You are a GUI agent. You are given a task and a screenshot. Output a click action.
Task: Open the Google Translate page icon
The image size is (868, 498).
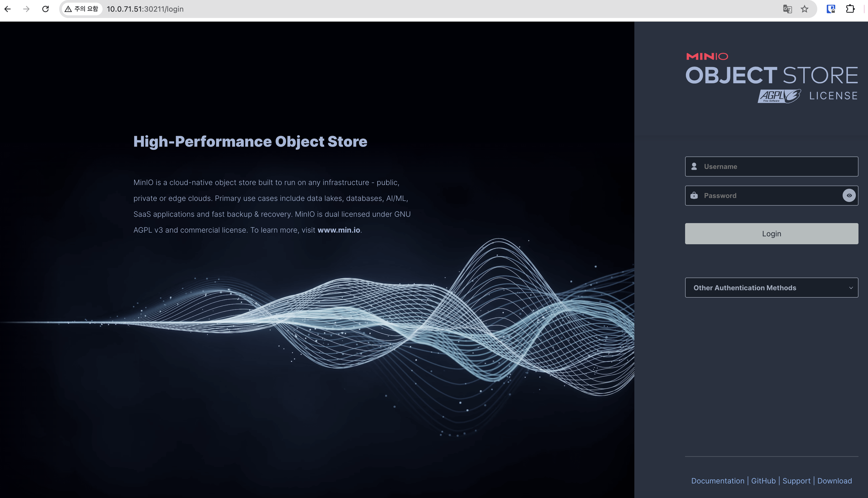tap(787, 9)
